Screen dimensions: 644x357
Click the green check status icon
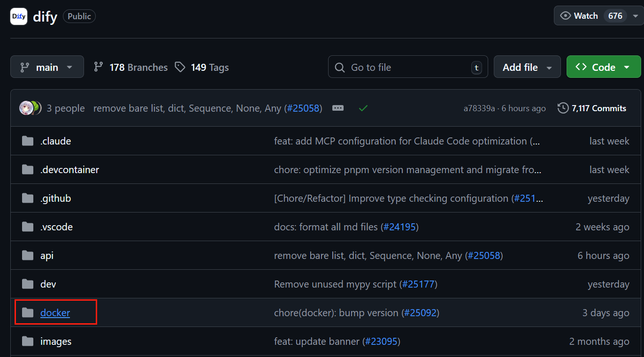pyautogui.click(x=363, y=108)
